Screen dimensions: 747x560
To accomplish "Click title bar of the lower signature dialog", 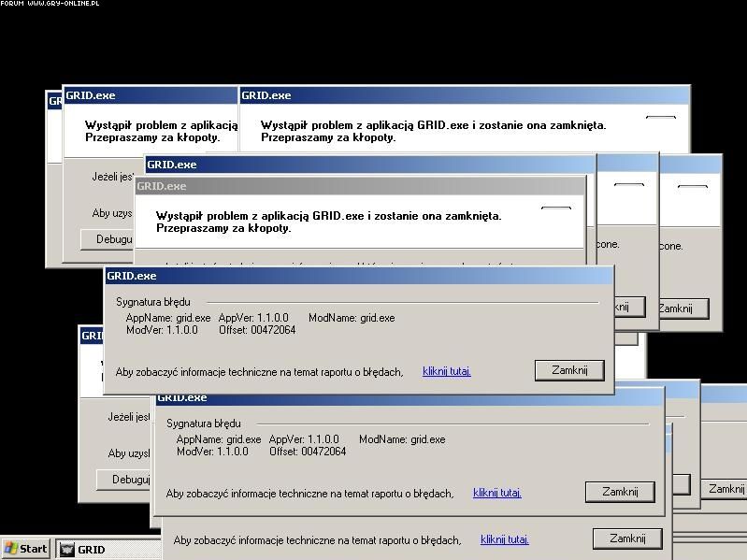I will pyautogui.click(x=411, y=398).
